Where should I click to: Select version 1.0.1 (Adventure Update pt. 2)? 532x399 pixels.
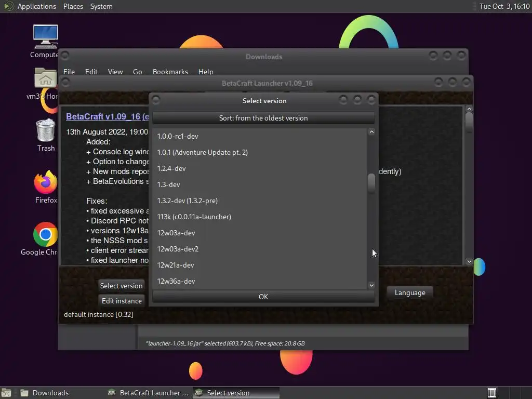tap(260, 152)
